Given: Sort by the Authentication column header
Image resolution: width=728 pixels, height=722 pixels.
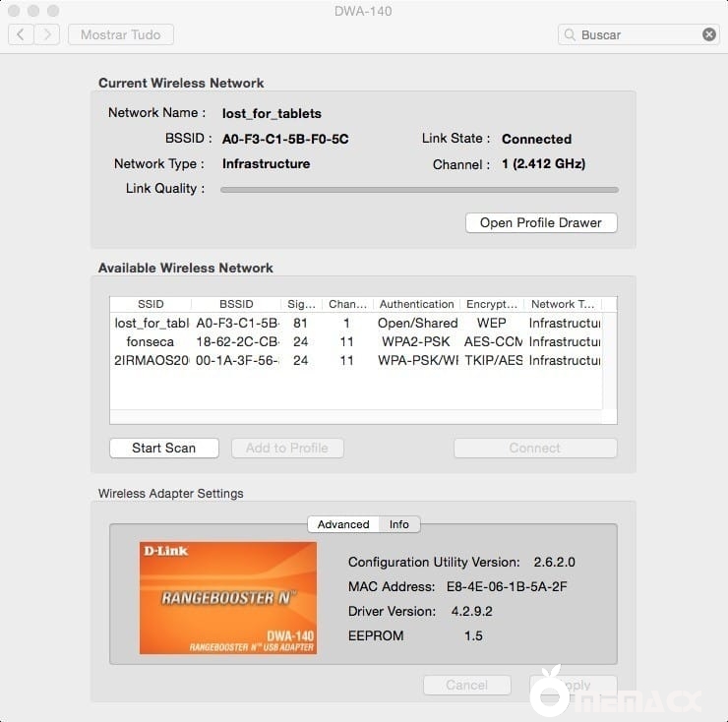Looking at the screenshot, I should click(416, 304).
